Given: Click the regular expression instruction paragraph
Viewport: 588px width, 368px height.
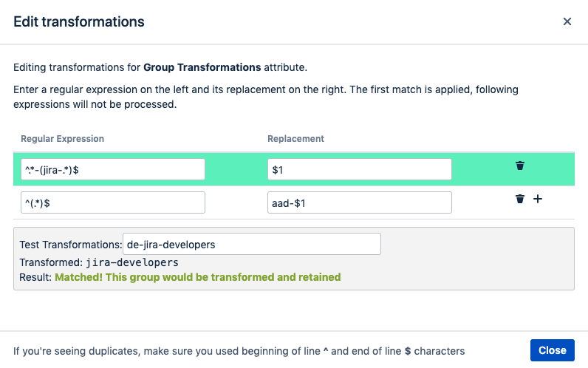Looking at the screenshot, I should (x=266, y=97).
